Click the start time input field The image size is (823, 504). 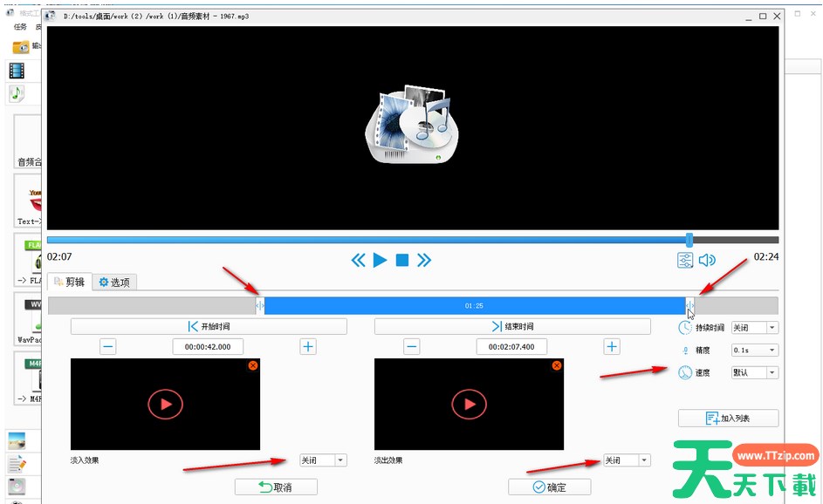click(x=208, y=347)
